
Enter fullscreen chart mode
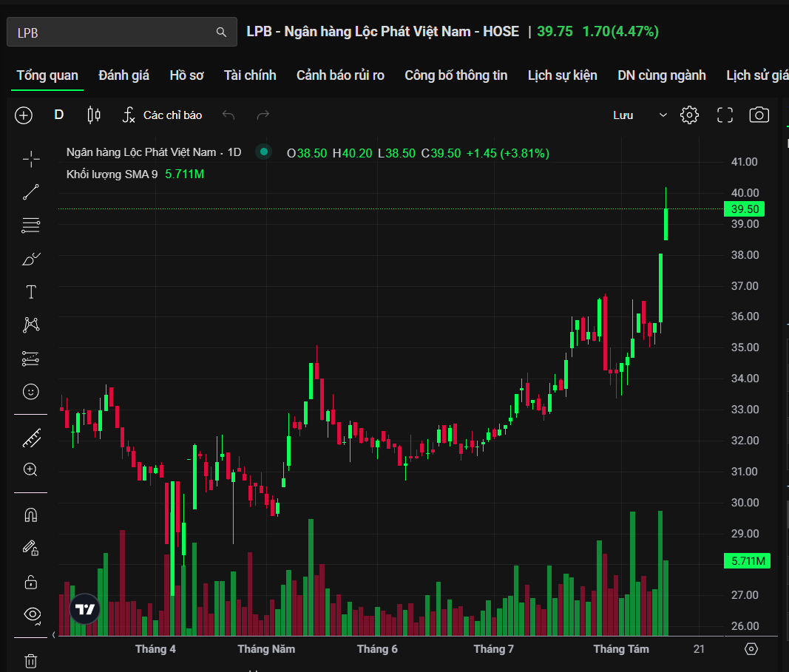725,115
